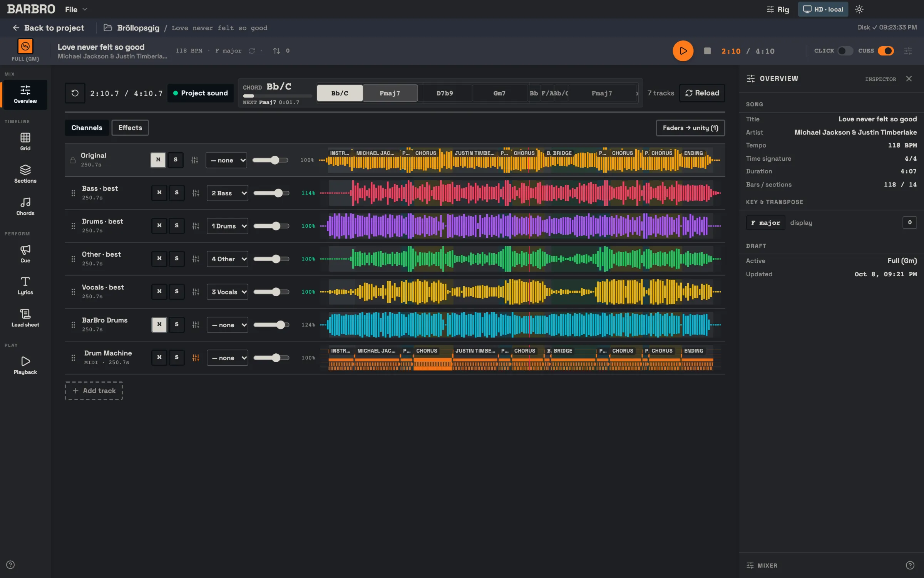Click the transpose arrows icon
This screenshot has width=924, height=578.
coord(276,51)
